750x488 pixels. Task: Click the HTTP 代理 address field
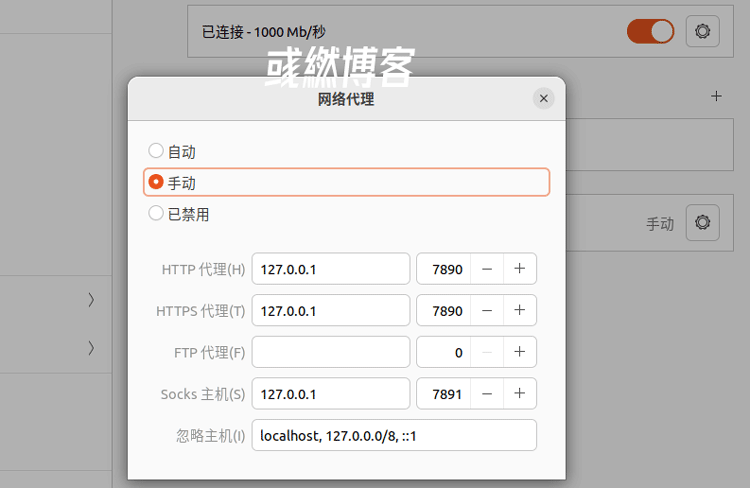pyautogui.click(x=331, y=269)
